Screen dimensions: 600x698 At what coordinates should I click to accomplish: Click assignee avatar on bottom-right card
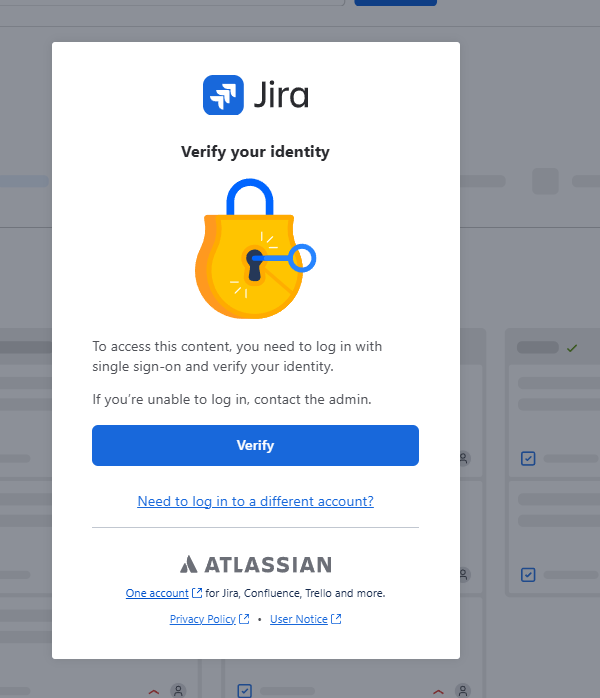pos(463,690)
